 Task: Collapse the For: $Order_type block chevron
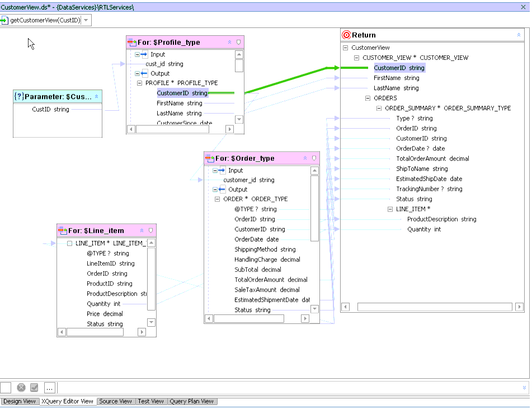[305, 158]
